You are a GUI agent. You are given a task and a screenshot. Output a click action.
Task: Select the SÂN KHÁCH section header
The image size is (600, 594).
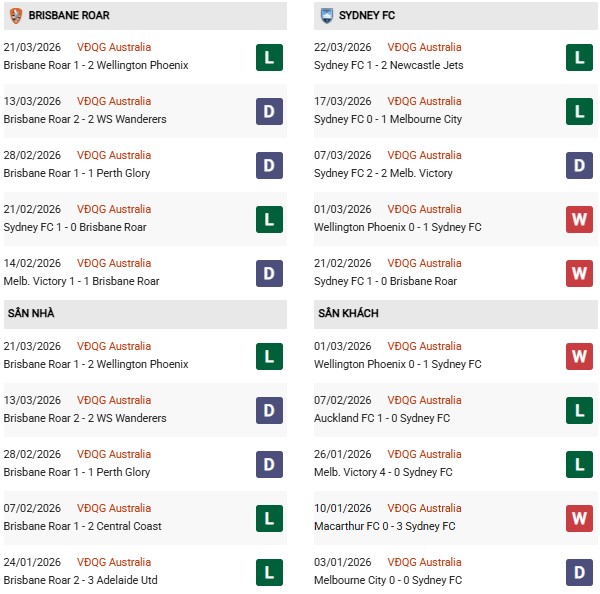click(348, 314)
